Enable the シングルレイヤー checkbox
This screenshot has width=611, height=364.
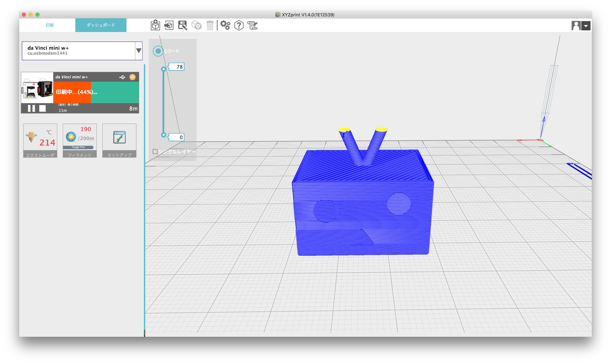(x=155, y=151)
